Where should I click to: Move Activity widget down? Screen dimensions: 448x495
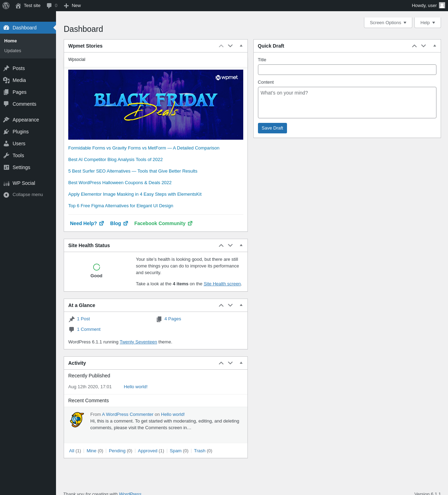pyautogui.click(x=230, y=363)
